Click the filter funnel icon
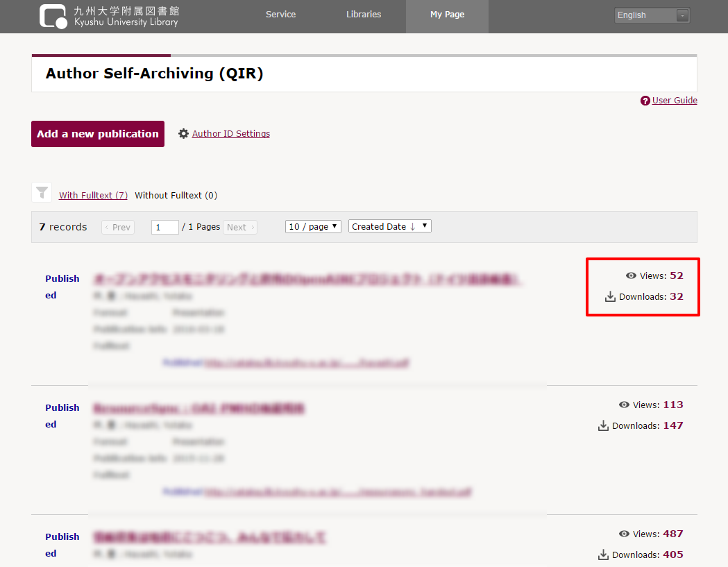 click(42, 192)
